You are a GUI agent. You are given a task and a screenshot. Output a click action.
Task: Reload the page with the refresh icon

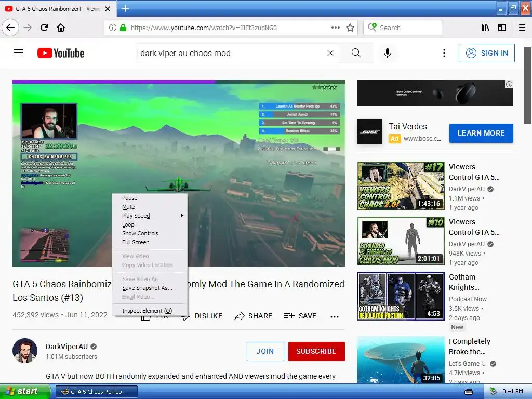pos(45,28)
